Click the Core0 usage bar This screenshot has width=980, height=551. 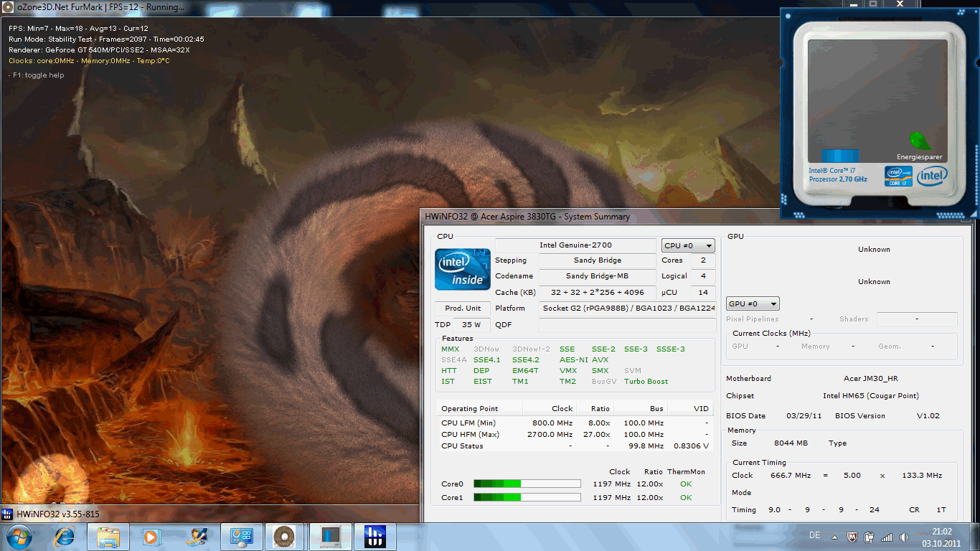pos(527,484)
